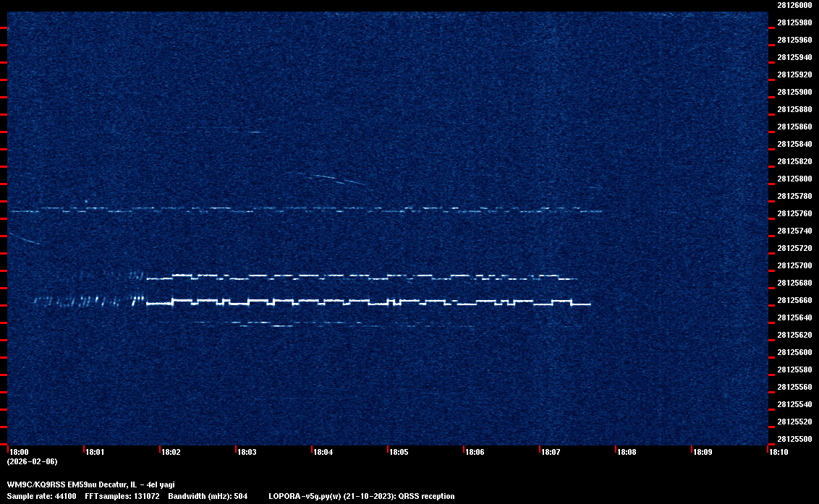Click the 18:08 time label
819x504 pixels.
pos(627,452)
